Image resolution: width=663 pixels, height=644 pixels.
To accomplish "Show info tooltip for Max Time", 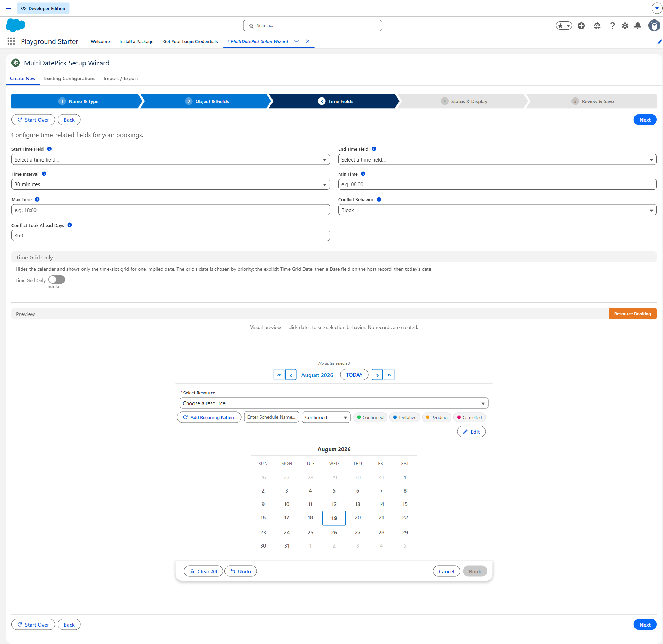I will [37, 199].
